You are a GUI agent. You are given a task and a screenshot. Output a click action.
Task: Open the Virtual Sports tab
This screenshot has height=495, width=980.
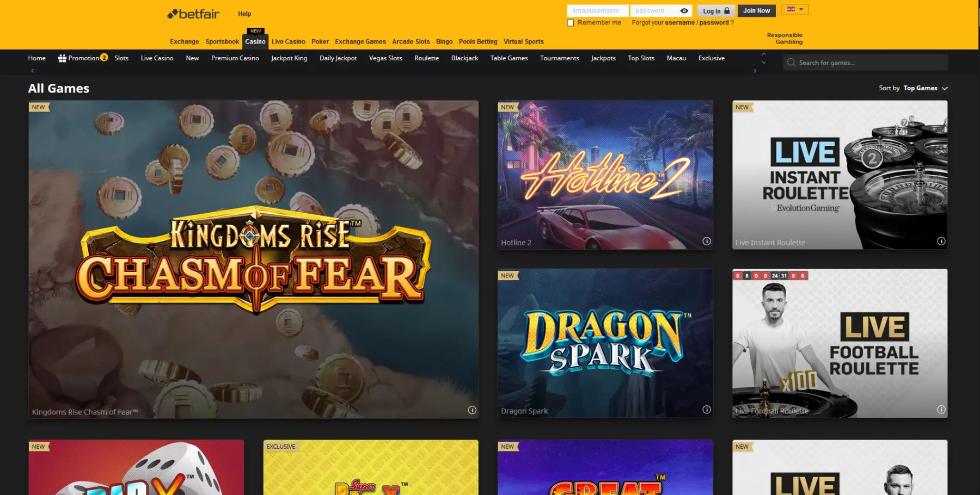pyautogui.click(x=524, y=42)
